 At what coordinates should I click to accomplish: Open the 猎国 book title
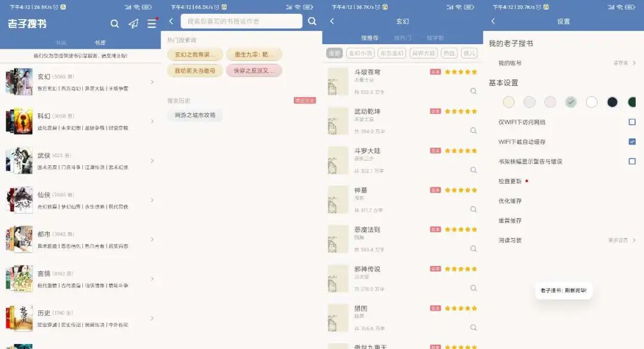361,308
